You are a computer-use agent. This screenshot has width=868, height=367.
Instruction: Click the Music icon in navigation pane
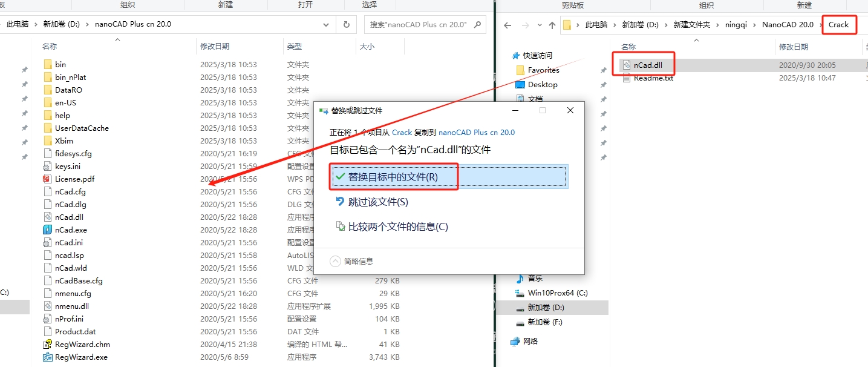520,278
